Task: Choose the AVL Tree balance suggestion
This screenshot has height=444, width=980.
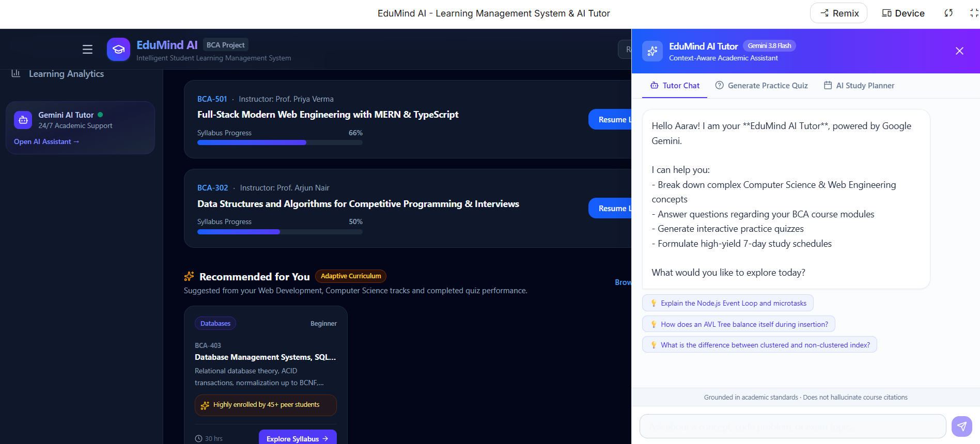Action: (x=739, y=324)
